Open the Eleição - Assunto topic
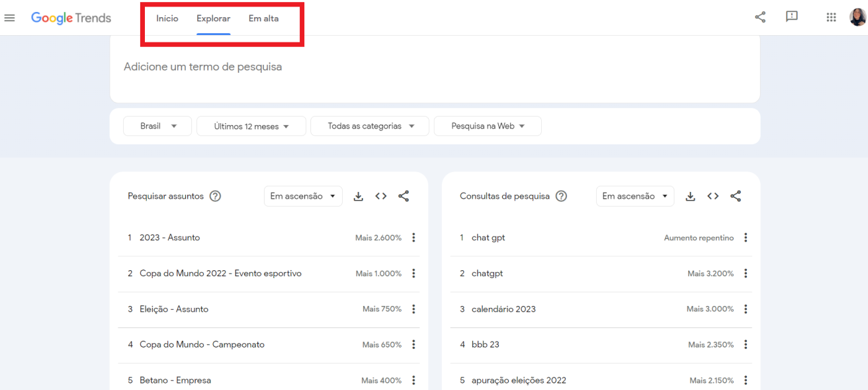The height and width of the screenshot is (390, 868). 174,309
